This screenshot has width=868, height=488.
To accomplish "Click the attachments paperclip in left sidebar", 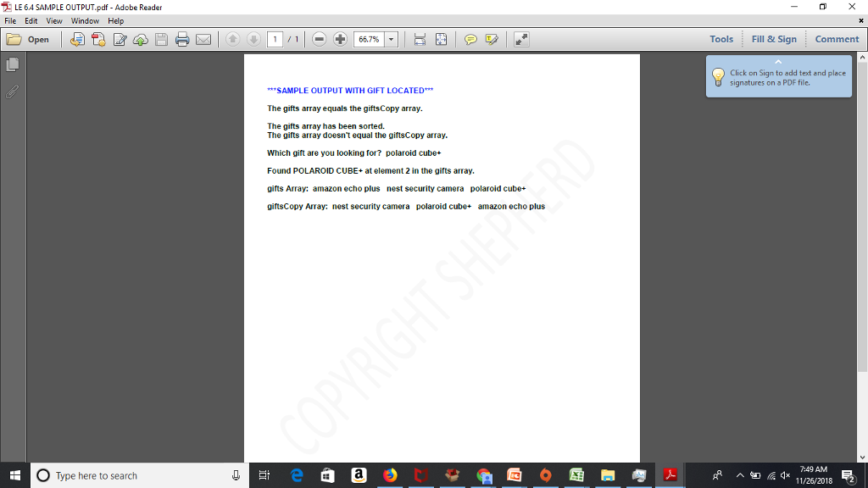I will (12, 91).
